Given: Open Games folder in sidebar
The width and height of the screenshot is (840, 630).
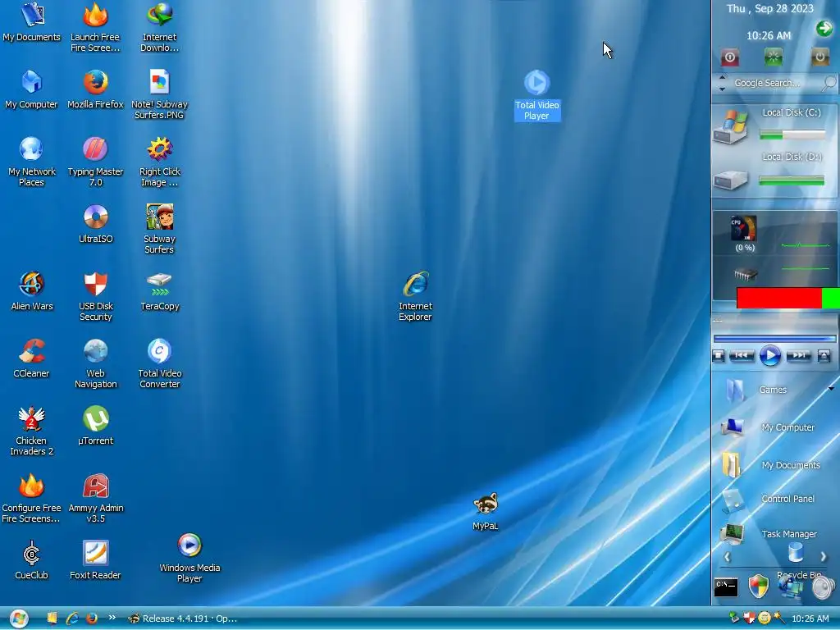Looking at the screenshot, I should pos(756,390).
